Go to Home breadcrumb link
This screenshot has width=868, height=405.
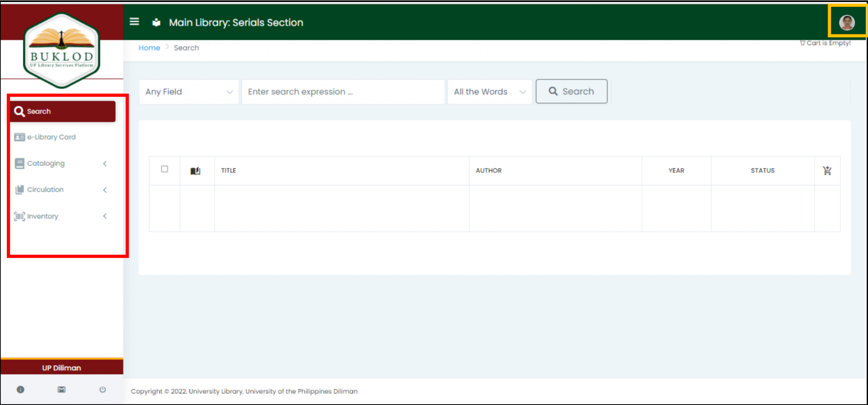tap(149, 48)
